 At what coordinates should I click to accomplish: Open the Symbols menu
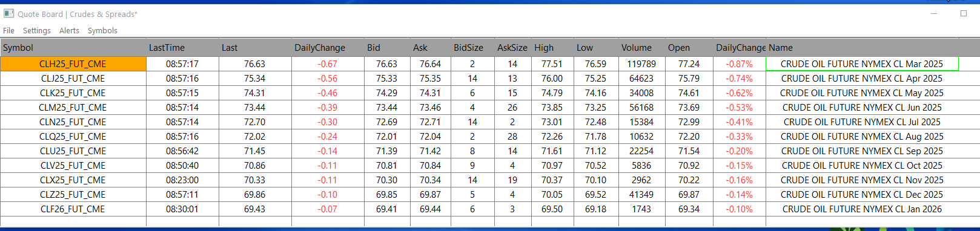[102, 30]
